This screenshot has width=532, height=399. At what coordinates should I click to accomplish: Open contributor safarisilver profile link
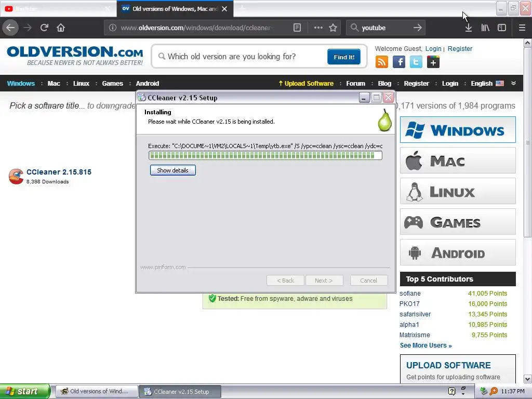pos(415,314)
